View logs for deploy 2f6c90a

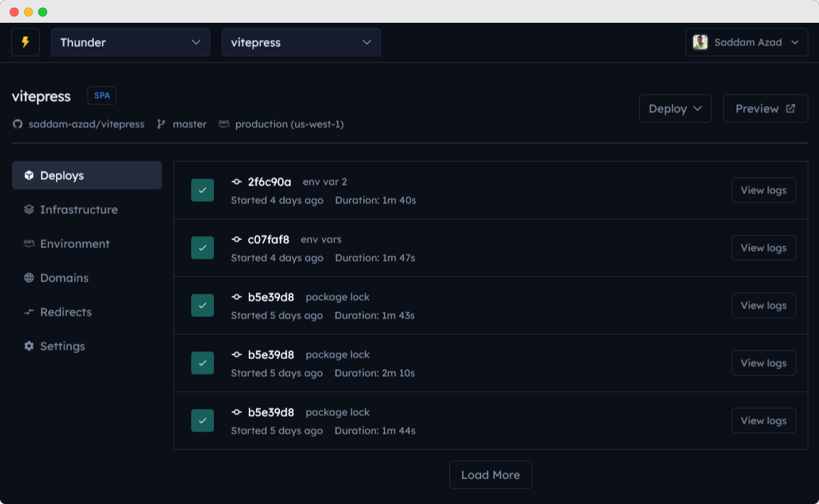point(764,190)
